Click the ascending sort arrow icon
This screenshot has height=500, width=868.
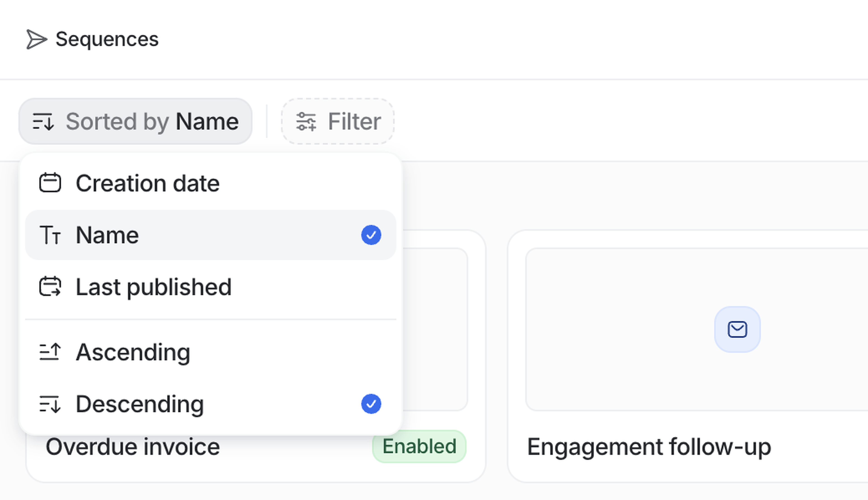tap(50, 352)
